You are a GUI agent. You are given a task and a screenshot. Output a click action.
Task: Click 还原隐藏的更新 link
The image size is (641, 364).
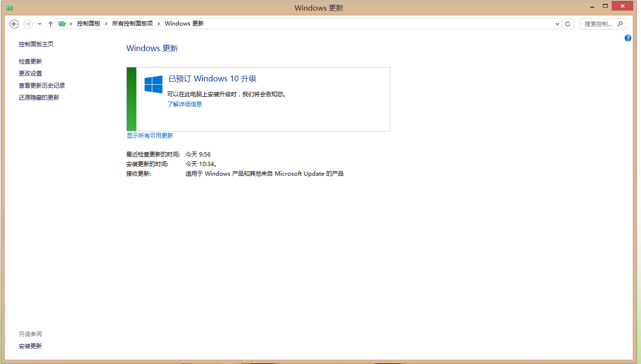(x=39, y=98)
